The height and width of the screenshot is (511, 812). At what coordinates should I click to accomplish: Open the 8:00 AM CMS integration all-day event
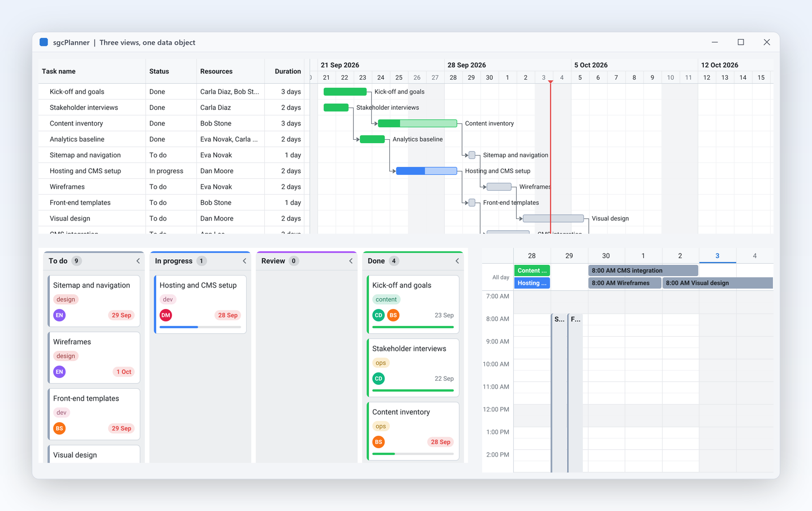coord(643,270)
